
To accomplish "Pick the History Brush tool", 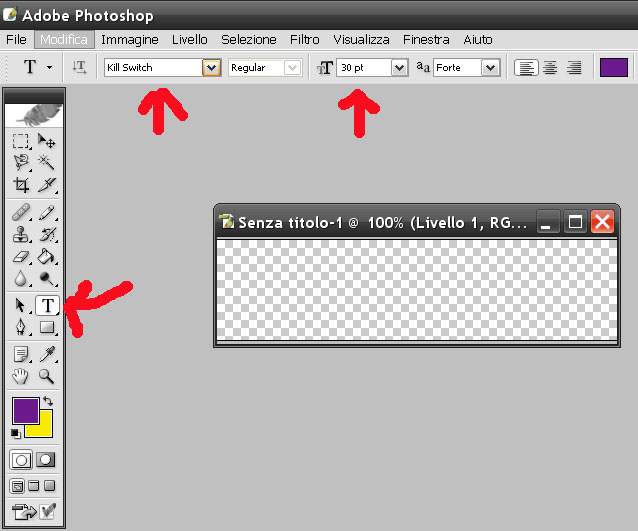I will 46,234.
